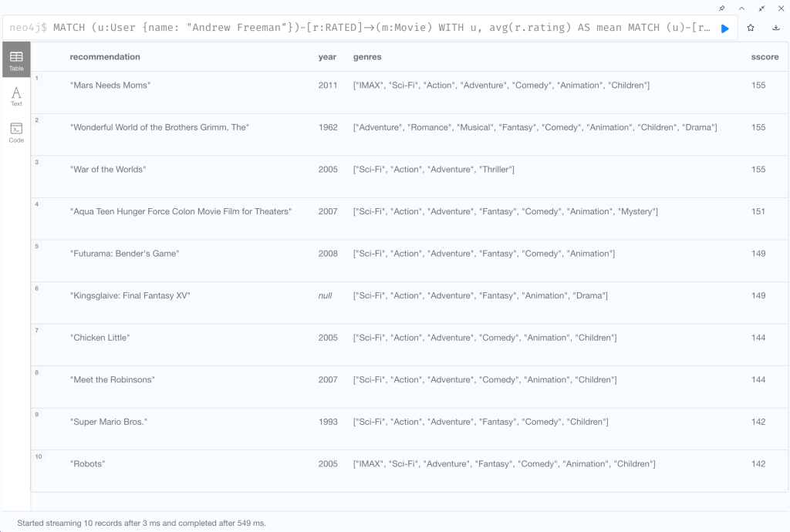Viewport: 790px width, 532px height.
Task: Select the "Kingsglaive: Final Fantasy XV" cell
Action: 130,295
